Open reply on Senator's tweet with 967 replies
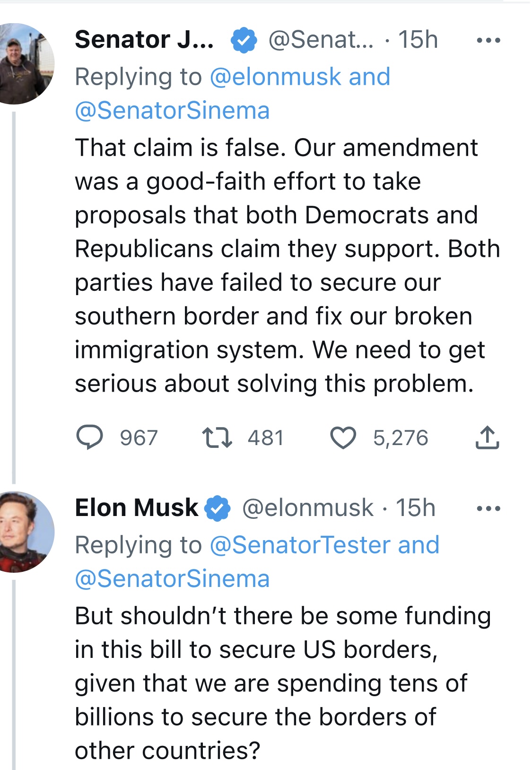The image size is (532, 770). [x=90, y=437]
